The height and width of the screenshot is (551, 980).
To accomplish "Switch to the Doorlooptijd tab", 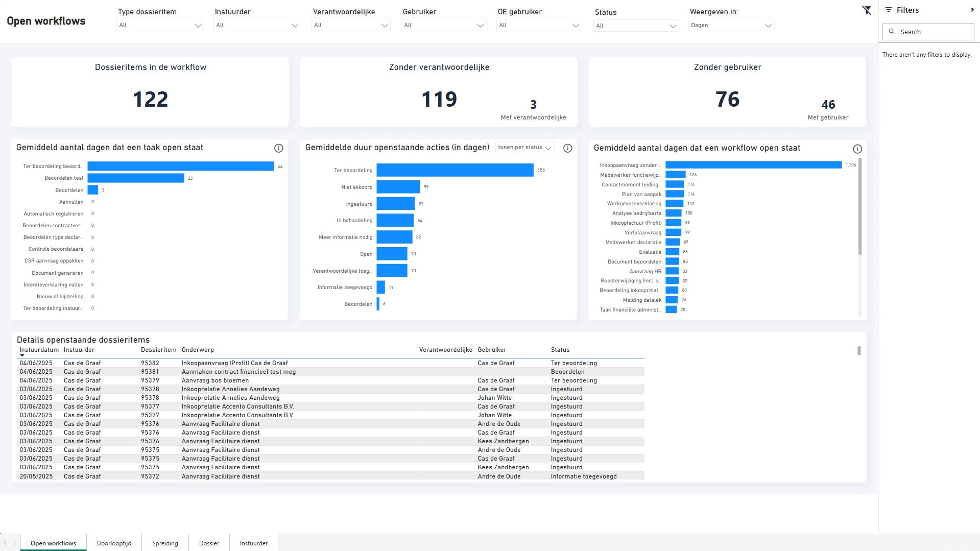I will coord(114,543).
